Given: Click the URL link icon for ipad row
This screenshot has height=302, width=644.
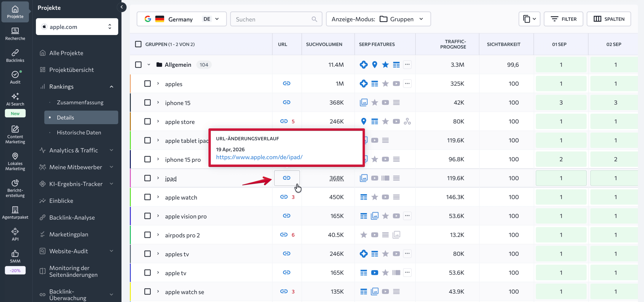Looking at the screenshot, I should [287, 178].
